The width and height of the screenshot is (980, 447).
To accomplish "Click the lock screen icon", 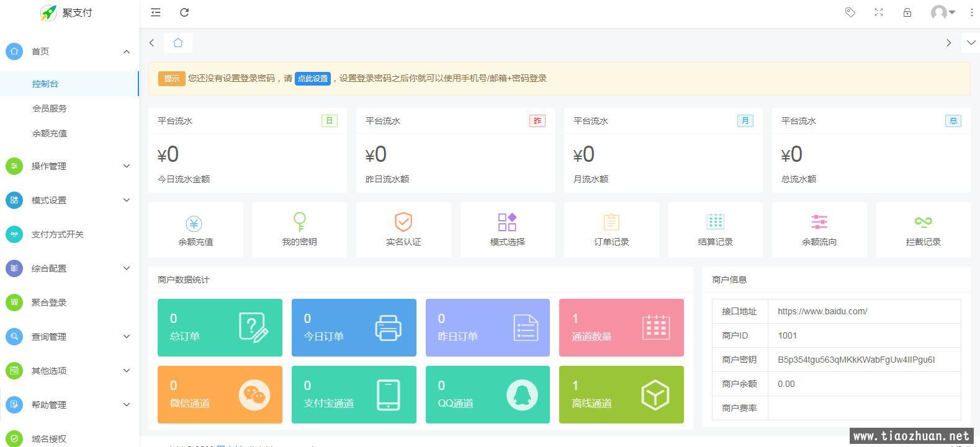I will pyautogui.click(x=907, y=12).
